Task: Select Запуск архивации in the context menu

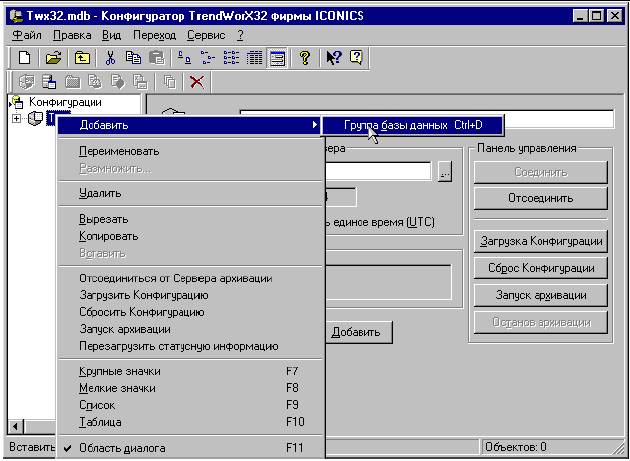Action: coord(190,329)
